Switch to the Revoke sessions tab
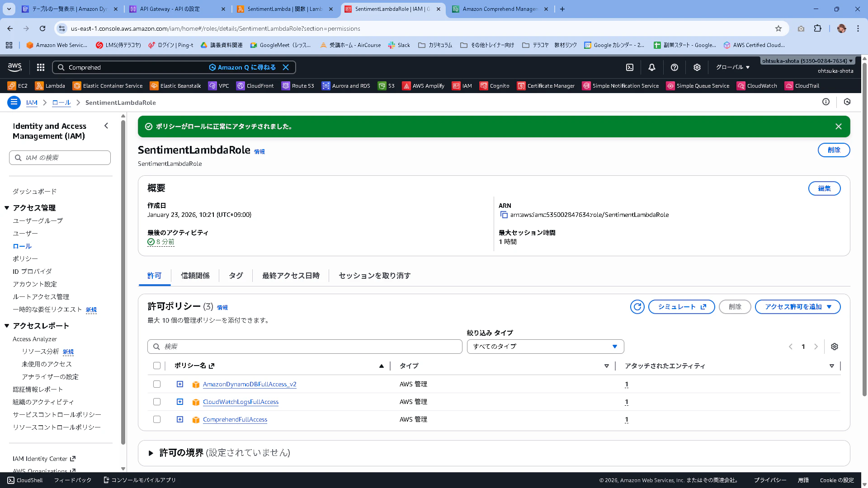The height and width of the screenshot is (488, 868). pos(374,276)
